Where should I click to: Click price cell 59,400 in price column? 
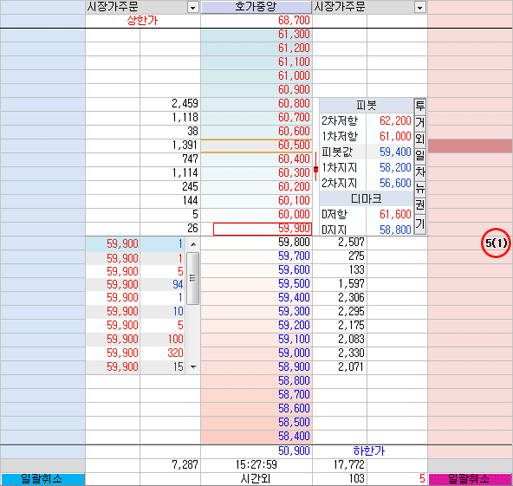click(x=256, y=298)
